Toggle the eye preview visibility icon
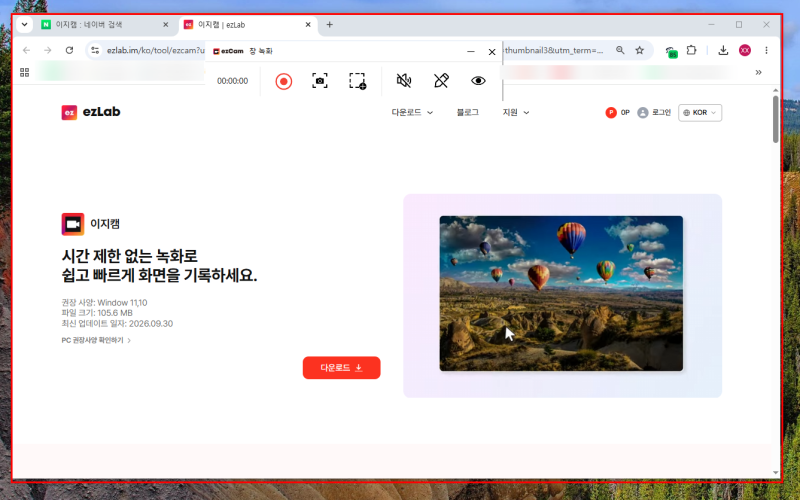The image size is (800, 500). tap(478, 81)
